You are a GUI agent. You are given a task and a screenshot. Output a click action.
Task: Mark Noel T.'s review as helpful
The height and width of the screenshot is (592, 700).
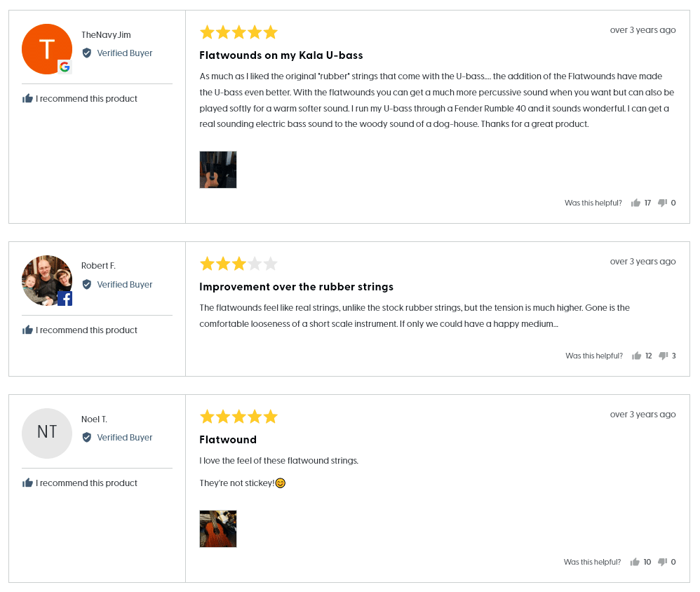[x=635, y=563]
